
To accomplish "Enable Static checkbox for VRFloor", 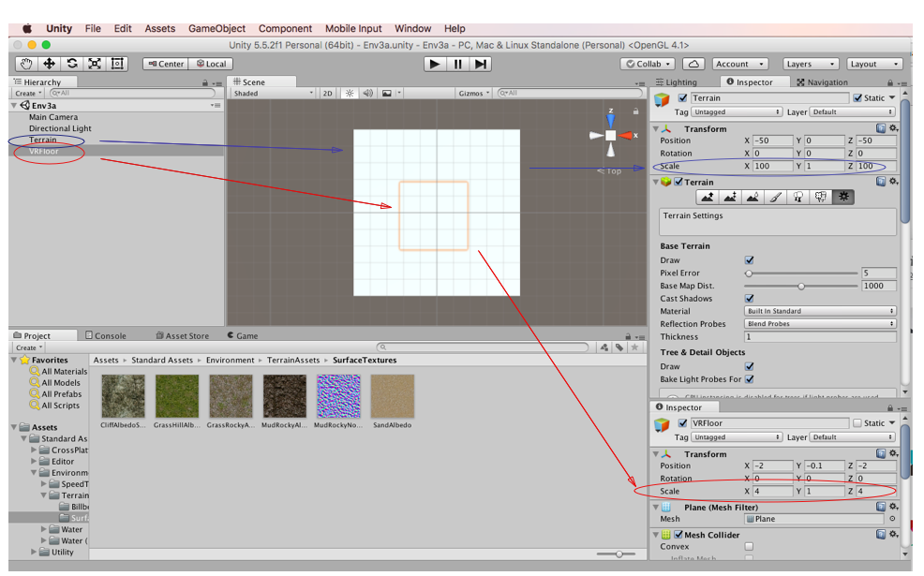I will tap(857, 423).
